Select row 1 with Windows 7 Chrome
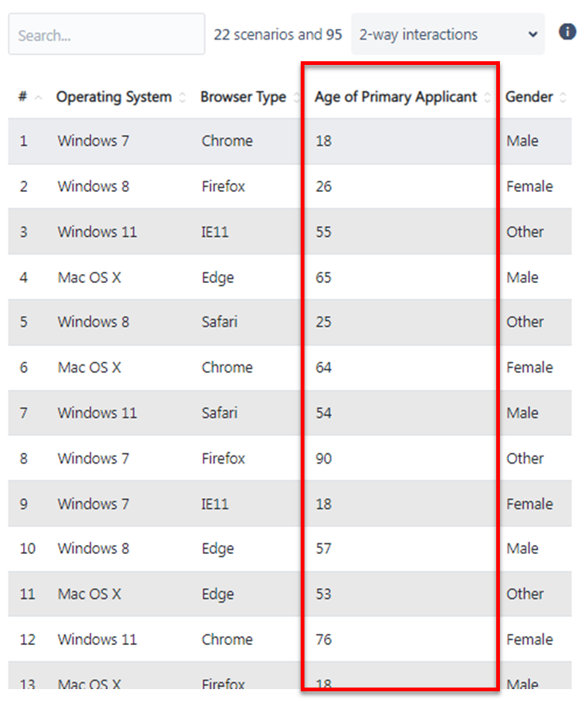This screenshot has width=588, height=701. pos(290,141)
